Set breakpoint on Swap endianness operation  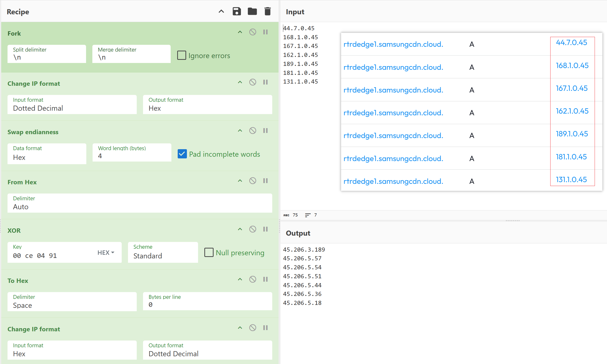tap(265, 131)
